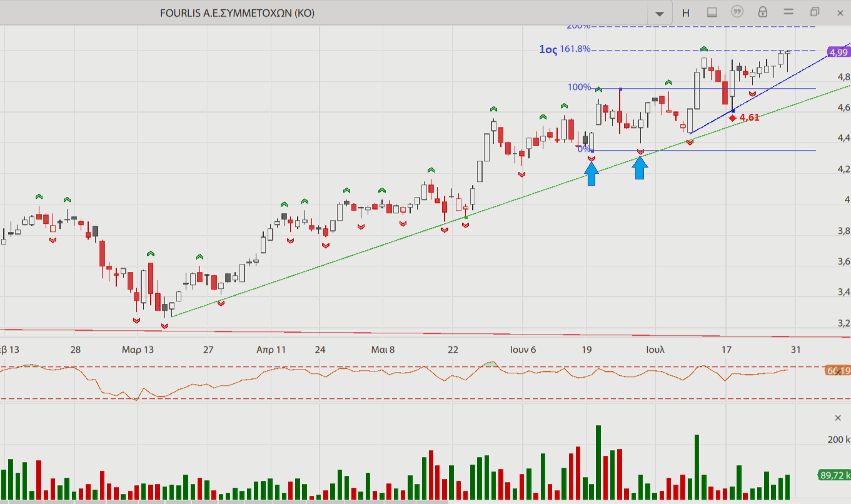Screen dimensions: 851x504
Task: Click the purple 4,99 current price tag
Action: [838, 53]
